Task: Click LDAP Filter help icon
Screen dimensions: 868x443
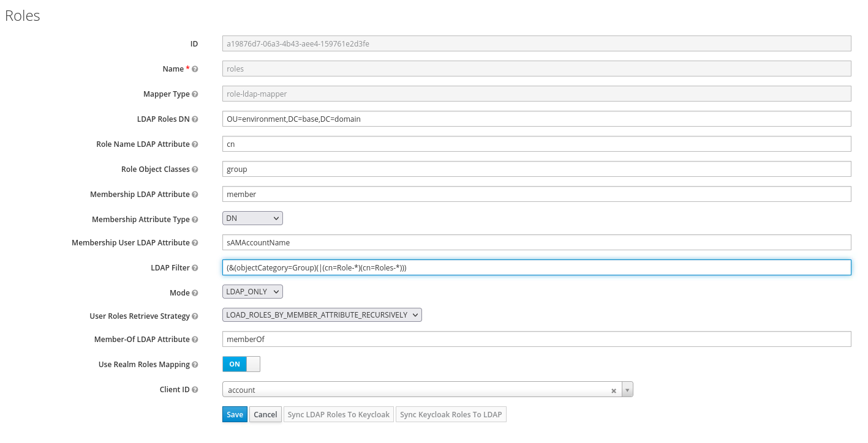Action: tap(195, 268)
